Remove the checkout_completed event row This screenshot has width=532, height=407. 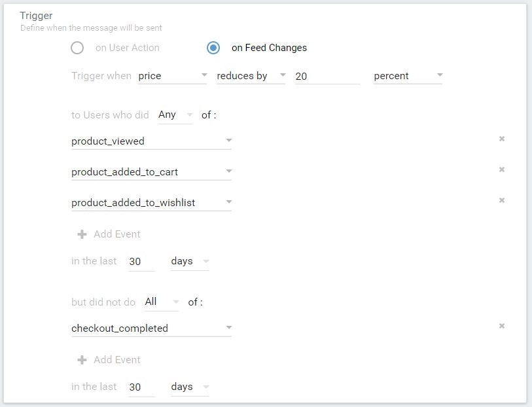(502, 326)
